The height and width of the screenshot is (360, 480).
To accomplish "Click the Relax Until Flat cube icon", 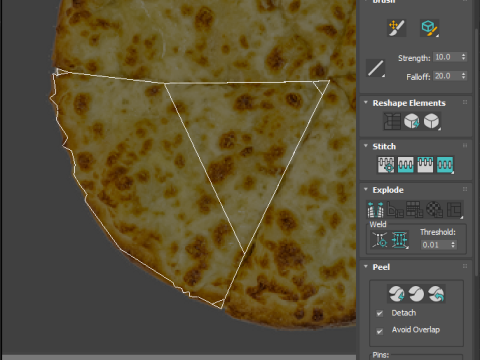I will (412, 121).
